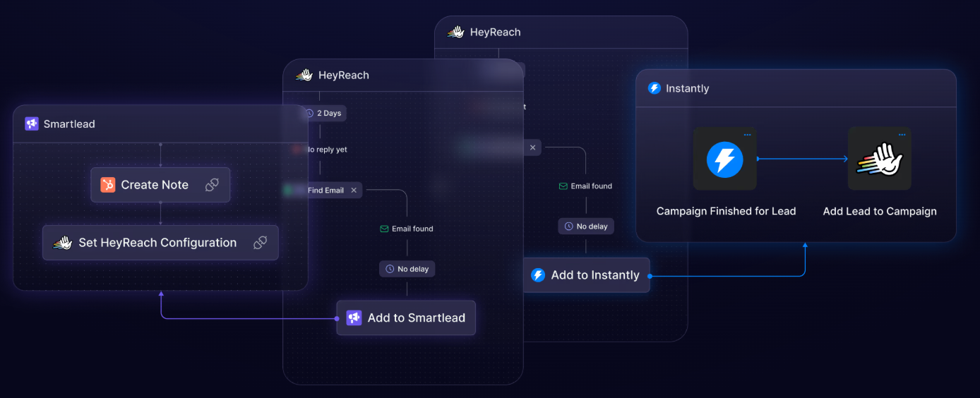
Task: Click the link icon beside Set HeyReach Configuration
Action: [x=260, y=243]
